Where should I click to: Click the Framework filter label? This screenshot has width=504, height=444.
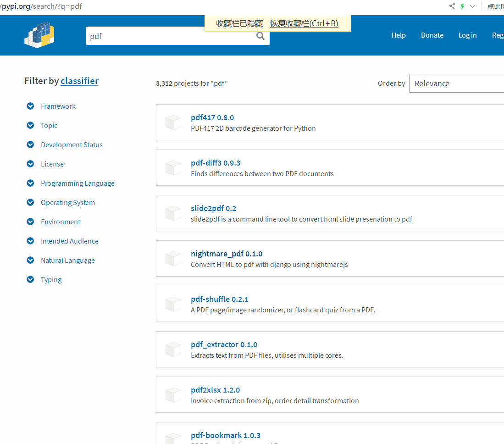pyautogui.click(x=58, y=106)
